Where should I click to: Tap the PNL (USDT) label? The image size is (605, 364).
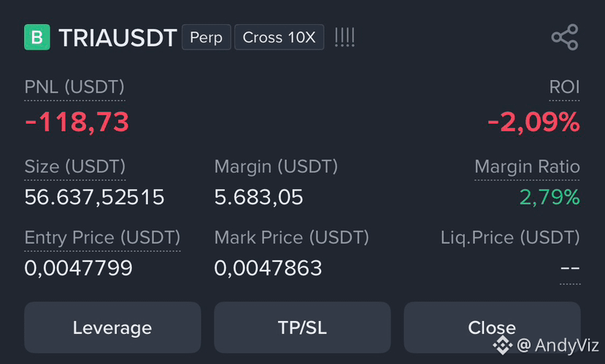tap(74, 87)
